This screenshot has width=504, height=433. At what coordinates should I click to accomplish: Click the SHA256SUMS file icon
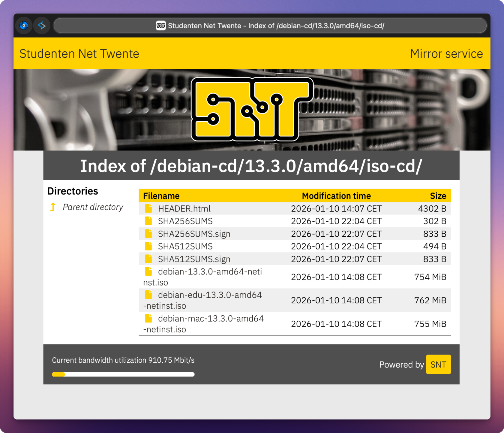coord(148,221)
